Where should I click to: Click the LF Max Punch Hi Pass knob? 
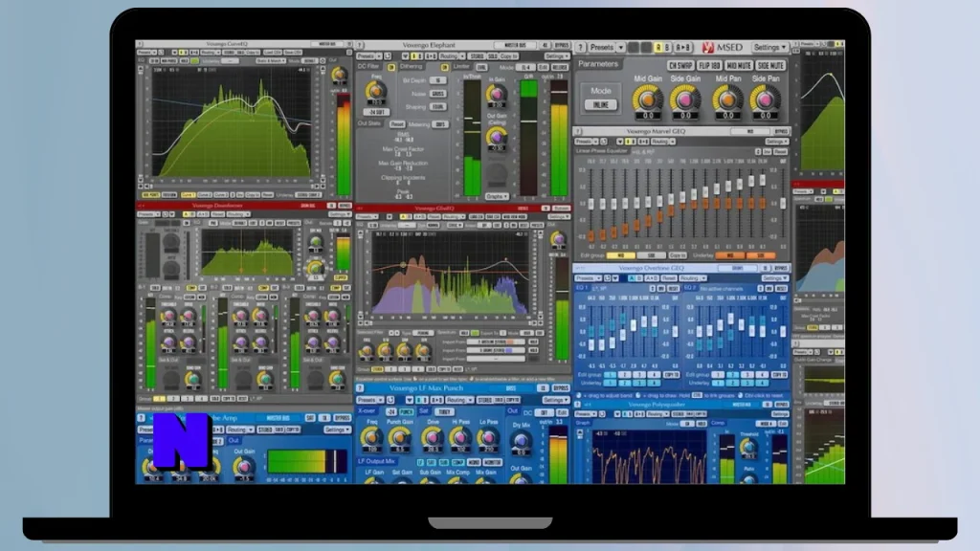pyautogui.click(x=460, y=436)
